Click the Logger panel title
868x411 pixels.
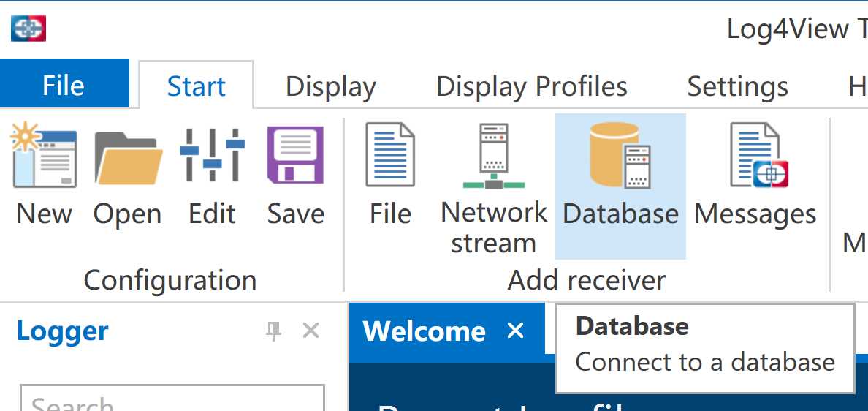[63, 331]
